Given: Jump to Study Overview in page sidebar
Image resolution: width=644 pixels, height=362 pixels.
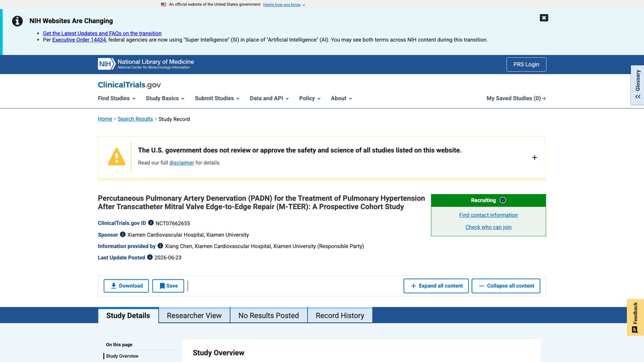Looking at the screenshot, I should tap(122, 356).
